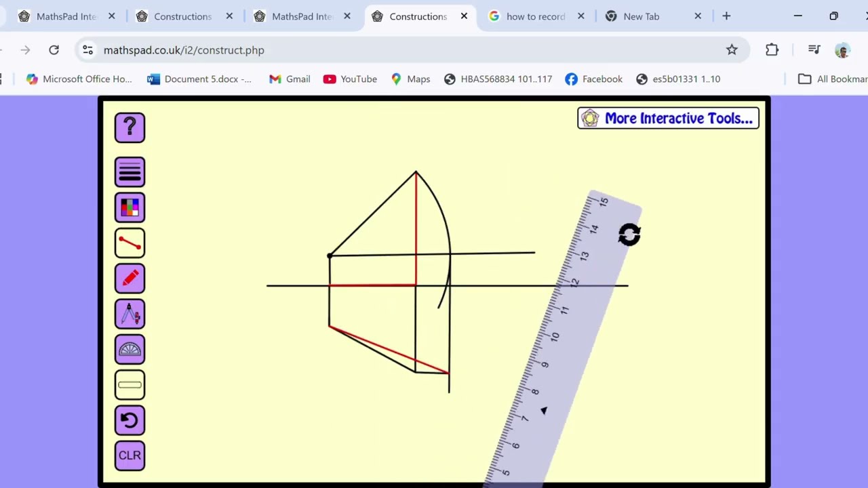Close the active Constructions tab
The image size is (868, 488).
click(464, 16)
